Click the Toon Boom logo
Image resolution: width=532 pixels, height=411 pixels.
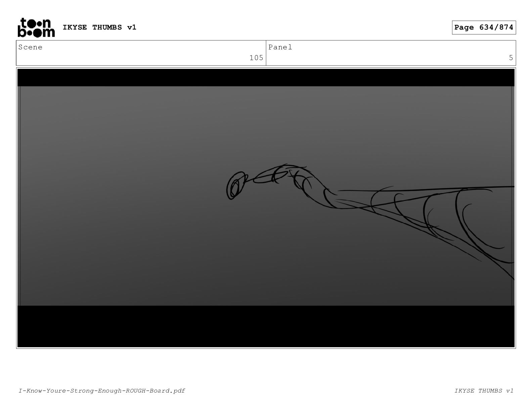36,27
